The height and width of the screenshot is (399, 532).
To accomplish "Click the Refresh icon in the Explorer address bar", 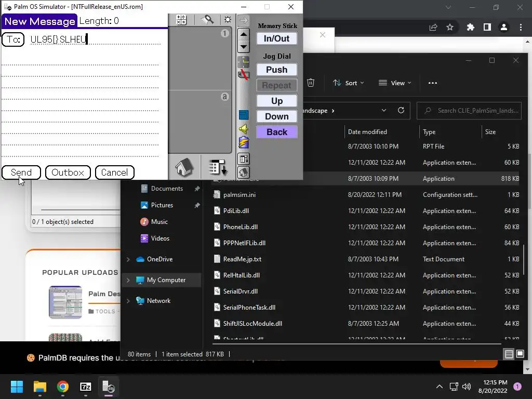I will (401, 110).
